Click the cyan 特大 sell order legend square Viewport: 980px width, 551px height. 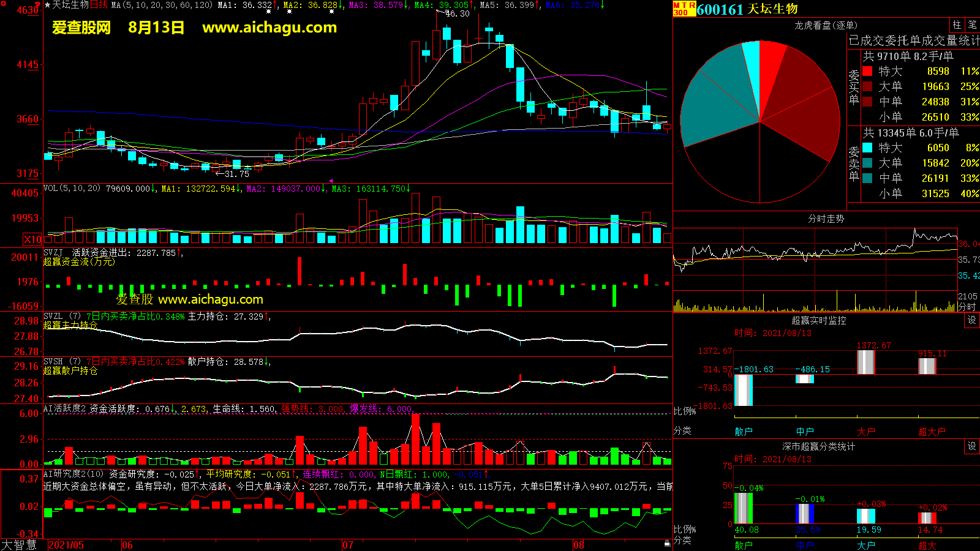(x=867, y=148)
